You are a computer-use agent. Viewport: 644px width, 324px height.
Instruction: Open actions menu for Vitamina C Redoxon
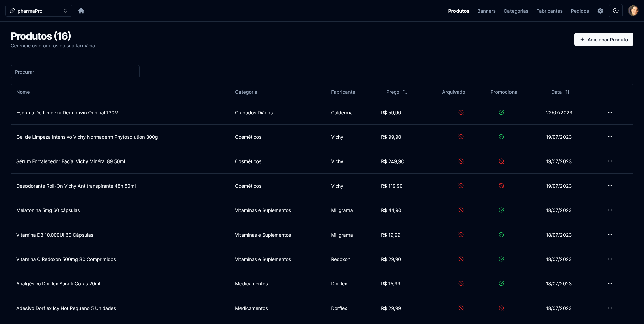[610, 259]
